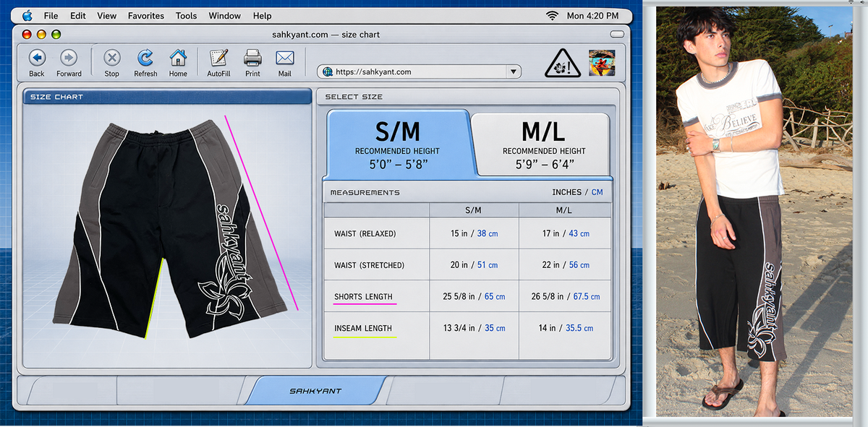Image resolution: width=868 pixels, height=427 pixels.
Task: Click the INSEAM LENGTH row label
Action: pyautogui.click(x=363, y=328)
